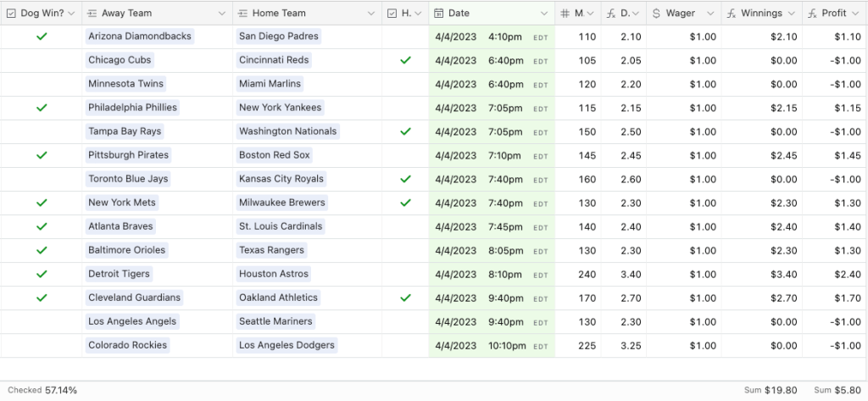The height and width of the screenshot is (401, 868).
Task: Open the Away Team column dropdown arrow
Action: pyautogui.click(x=222, y=14)
